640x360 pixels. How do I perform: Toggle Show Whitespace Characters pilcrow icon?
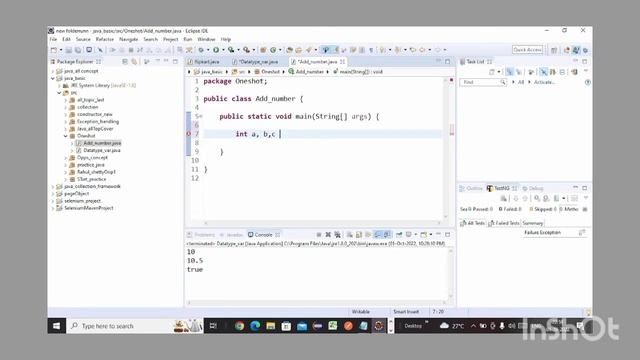[x=371, y=50]
